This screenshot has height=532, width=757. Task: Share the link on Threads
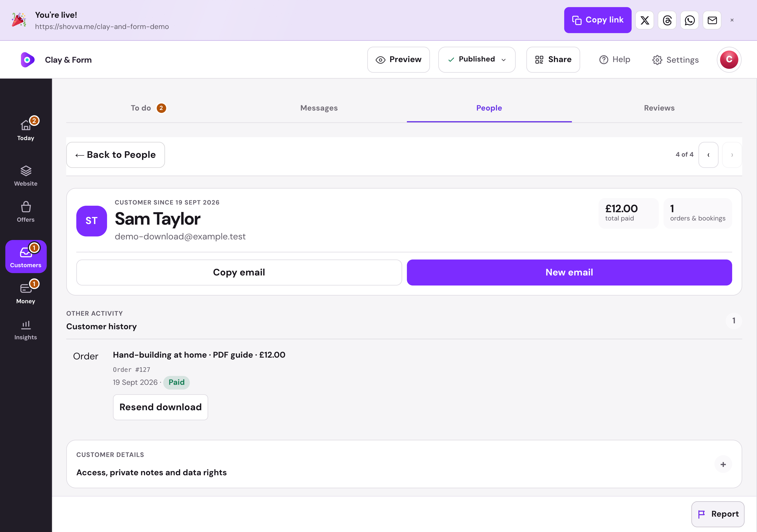(667, 20)
